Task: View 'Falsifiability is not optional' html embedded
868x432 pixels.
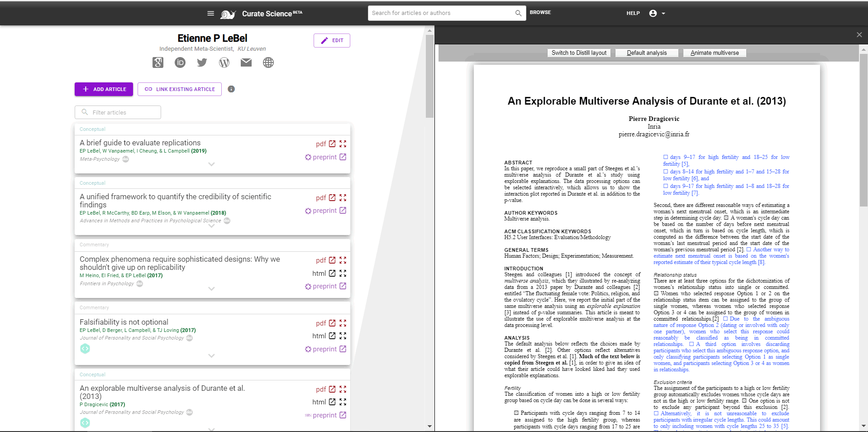Action: (343, 336)
